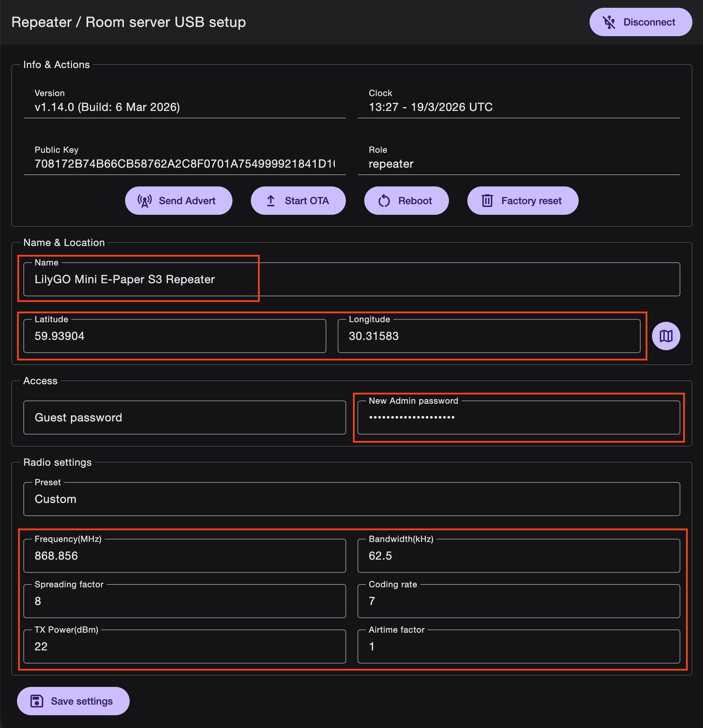This screenshot has width=703, height=728.
Task: Click Save settings button
Action: pos(73,701)
